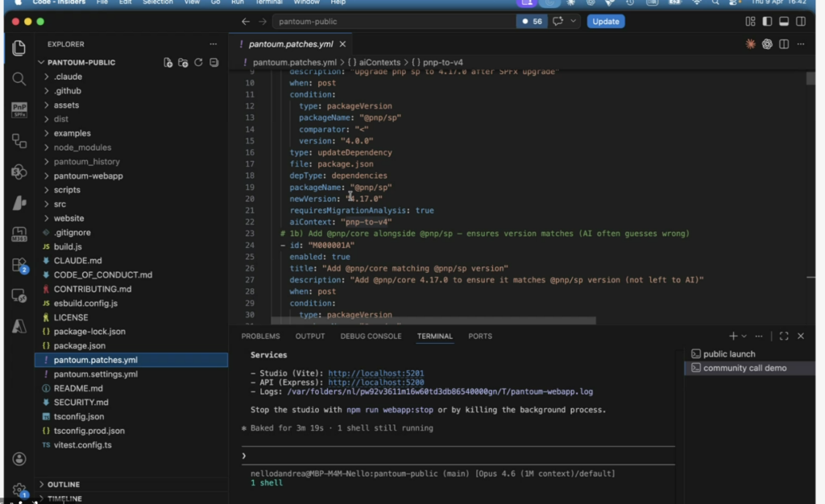Open the PnP SPFx extension panel
This screenshot has width=825, height=504.
(19, 109)
